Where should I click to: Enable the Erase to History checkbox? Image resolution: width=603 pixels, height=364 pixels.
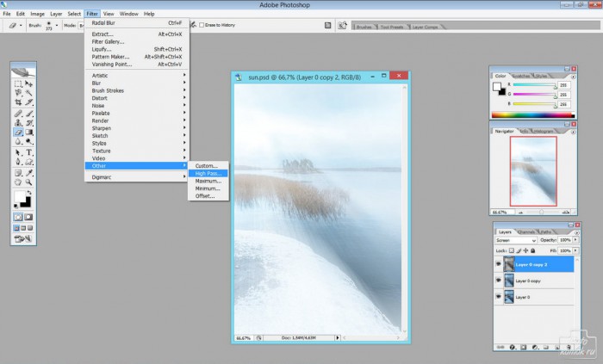(202, 25)
